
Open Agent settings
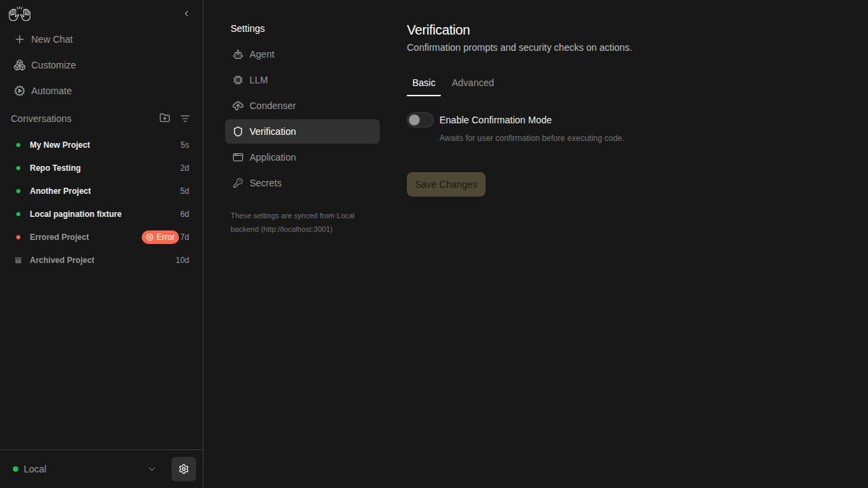[x=302, y=54]
